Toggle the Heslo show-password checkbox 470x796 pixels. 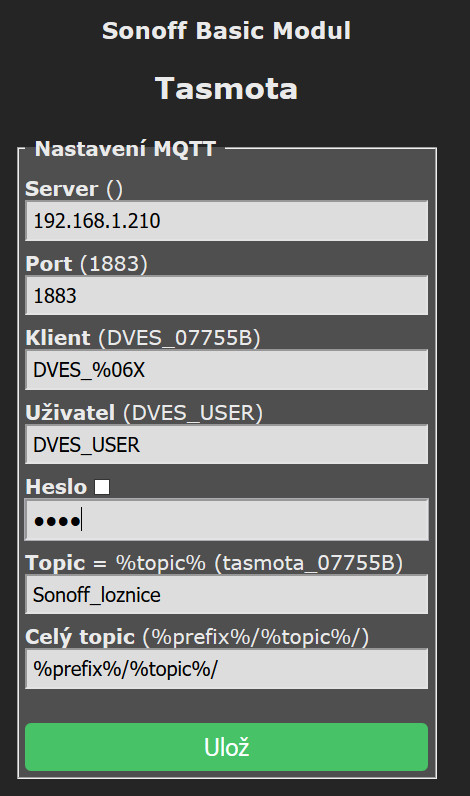point(102,487)
